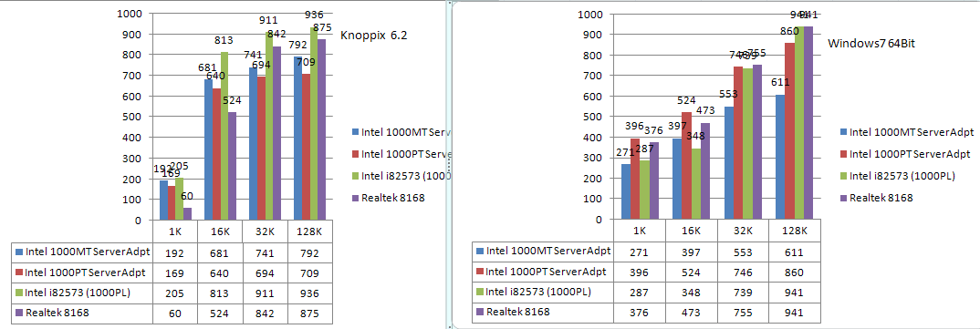The image size is (980, 329).
Task: Click the 911 data label in Knoppix chart
Action: [x=269, y=21]
